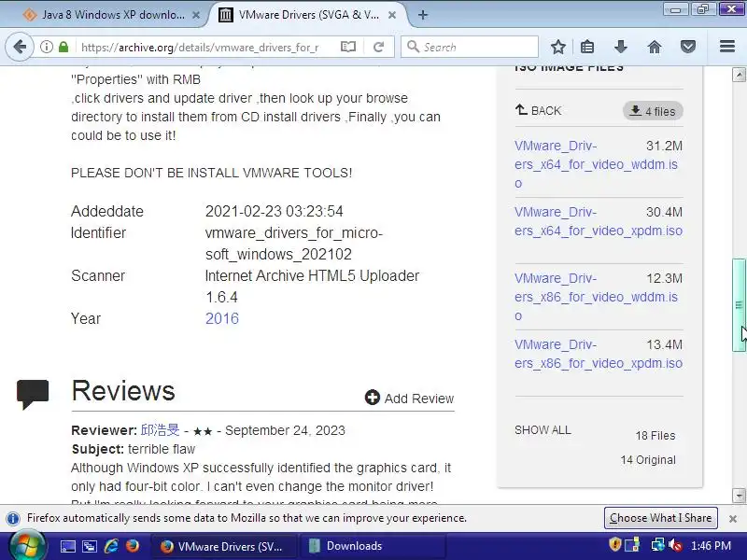
Task: Click the notification bar info icon
Action: tap(13, 518)
